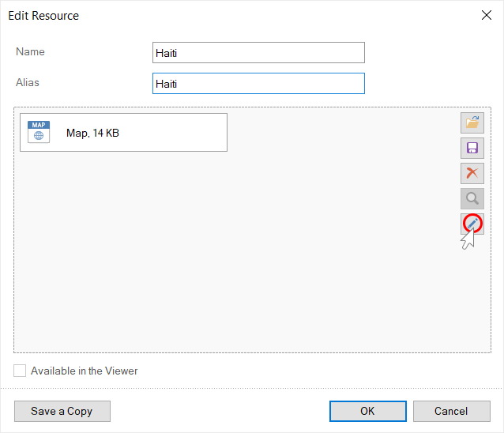Enable the Available in the Viewer checkbox
This screenshot has height=433, width=504.
point(21,371)
